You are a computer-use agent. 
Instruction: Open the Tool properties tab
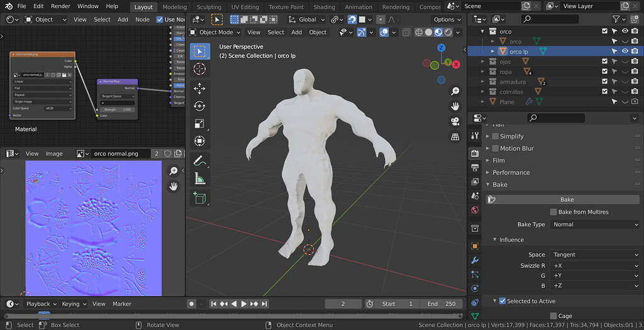(475, 136)
